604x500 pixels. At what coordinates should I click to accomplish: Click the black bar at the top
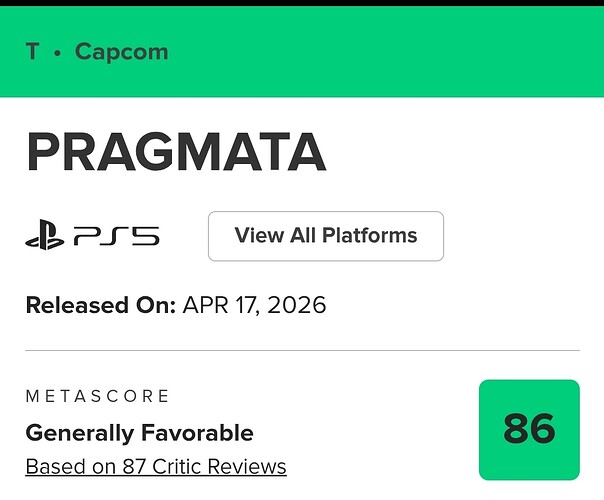(x=302, y=3)
